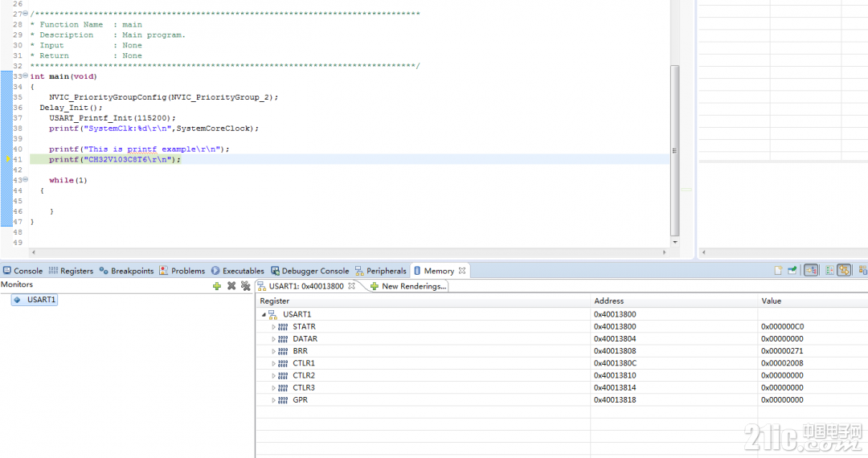868x458 pixels.
Task: Open the Debugger Console tab
Action: tap(310, 271)
